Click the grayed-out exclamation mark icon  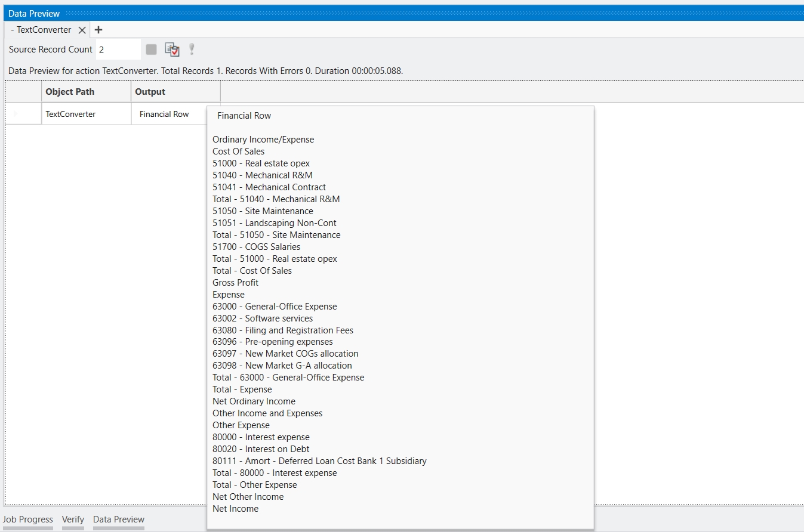tap(192, 50)
